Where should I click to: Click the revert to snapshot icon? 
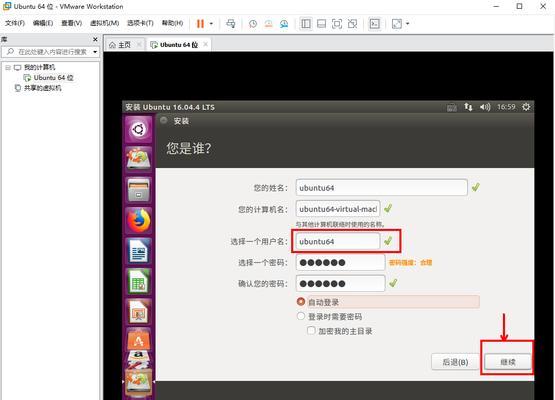point(269,24)
